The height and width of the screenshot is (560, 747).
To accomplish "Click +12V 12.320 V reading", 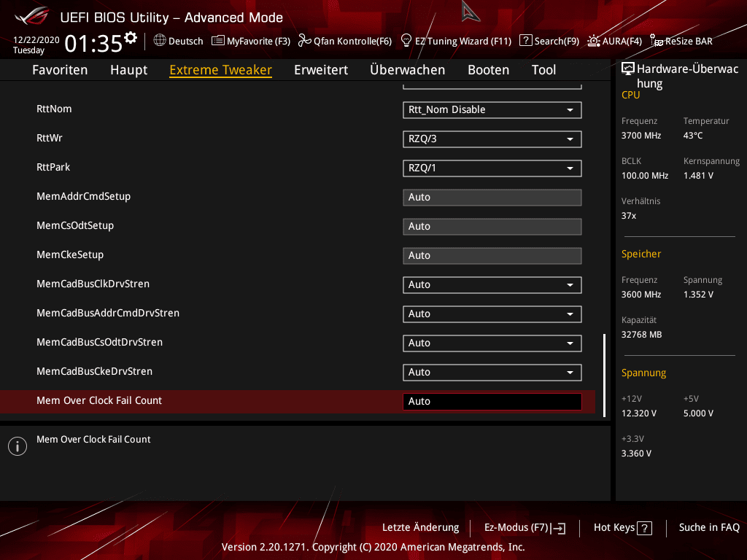I will pos(639,413).
